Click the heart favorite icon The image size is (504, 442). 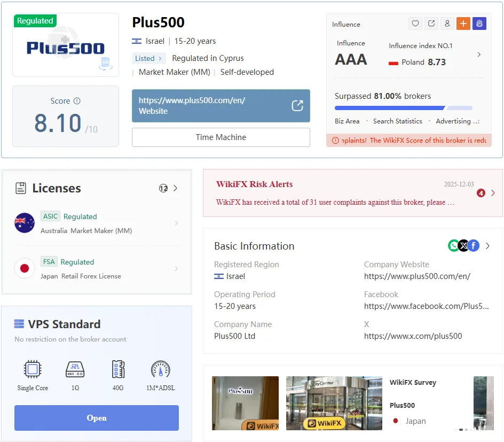pos(415,24)
